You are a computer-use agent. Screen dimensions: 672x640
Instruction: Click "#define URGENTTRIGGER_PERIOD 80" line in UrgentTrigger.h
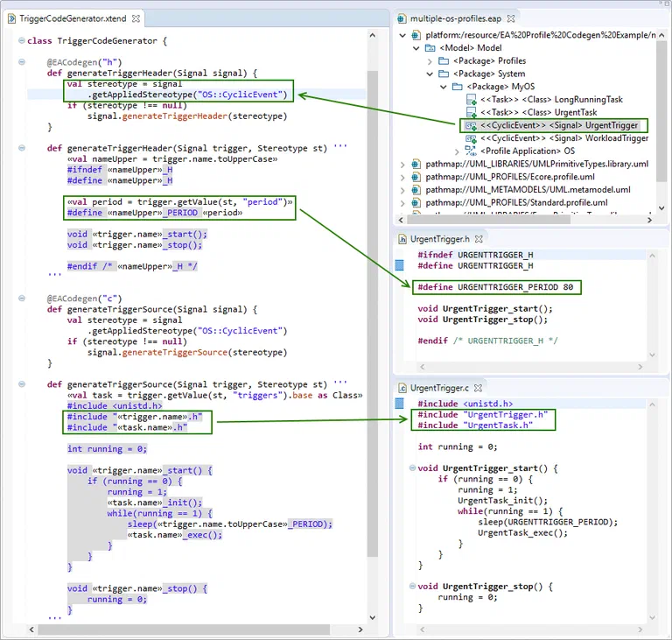495,287
